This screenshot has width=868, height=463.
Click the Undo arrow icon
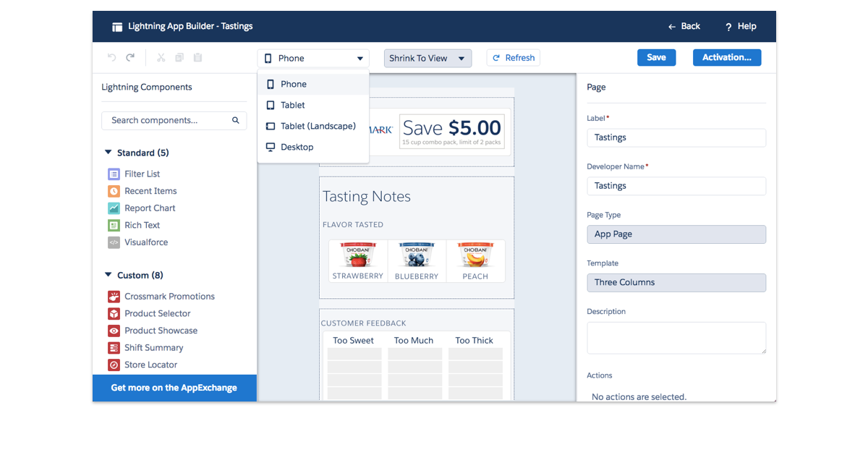click(111, 58)
